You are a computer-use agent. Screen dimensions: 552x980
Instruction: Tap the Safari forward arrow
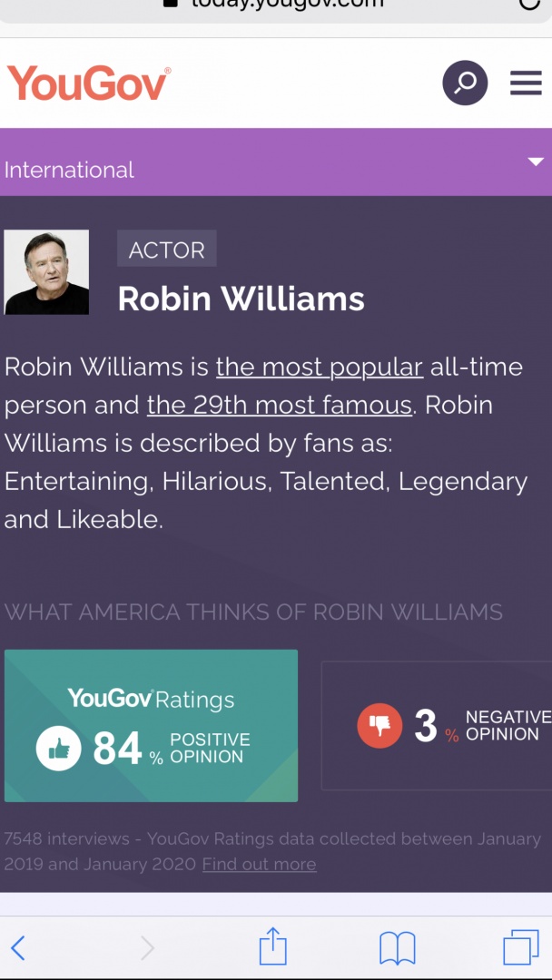point(147,948)
